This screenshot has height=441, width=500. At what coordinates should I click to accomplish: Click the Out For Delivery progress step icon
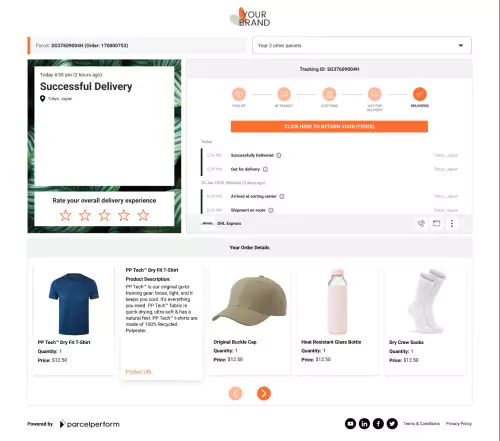click(x=374, y=94)
